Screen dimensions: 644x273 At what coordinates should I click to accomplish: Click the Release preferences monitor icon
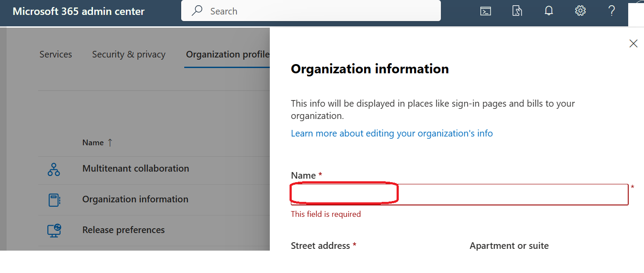click(x=54, y=229)
